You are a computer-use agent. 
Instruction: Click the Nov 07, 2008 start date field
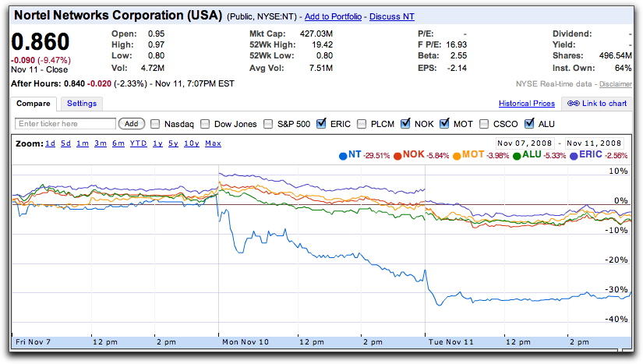tap(525, 143)
